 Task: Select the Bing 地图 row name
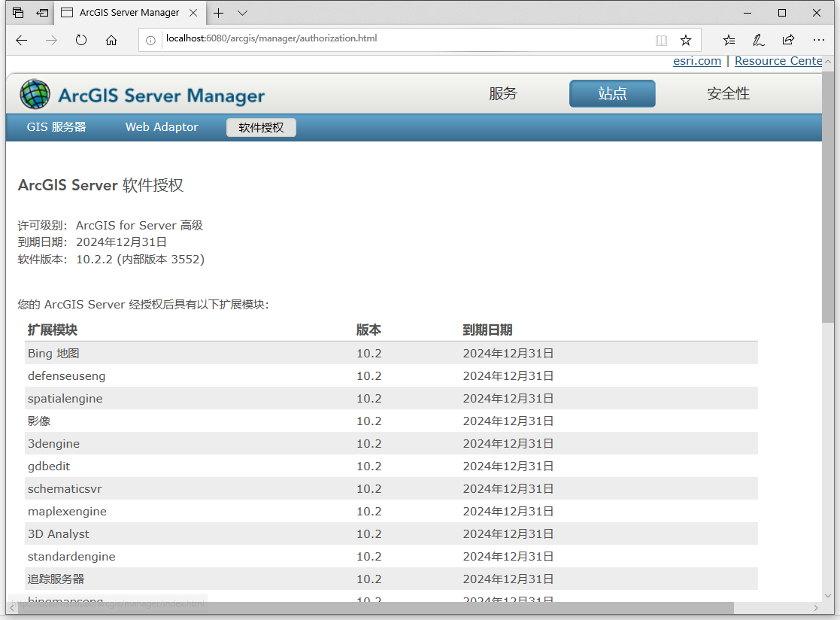point(53,354)
